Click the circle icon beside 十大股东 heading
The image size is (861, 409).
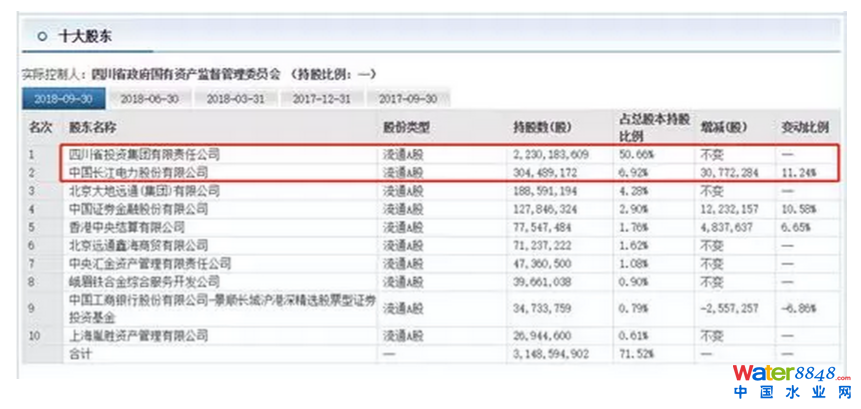(x=42, y=34)
